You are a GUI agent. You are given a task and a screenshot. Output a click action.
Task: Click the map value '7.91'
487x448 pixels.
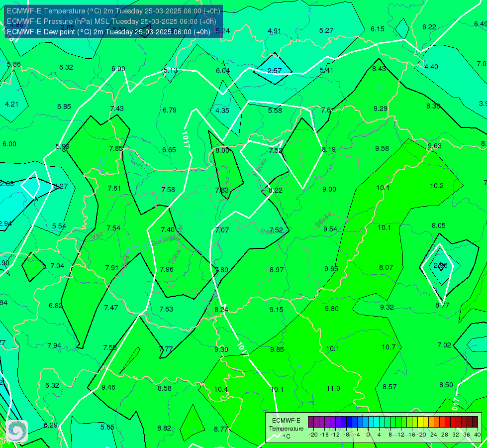coord(112,268)
